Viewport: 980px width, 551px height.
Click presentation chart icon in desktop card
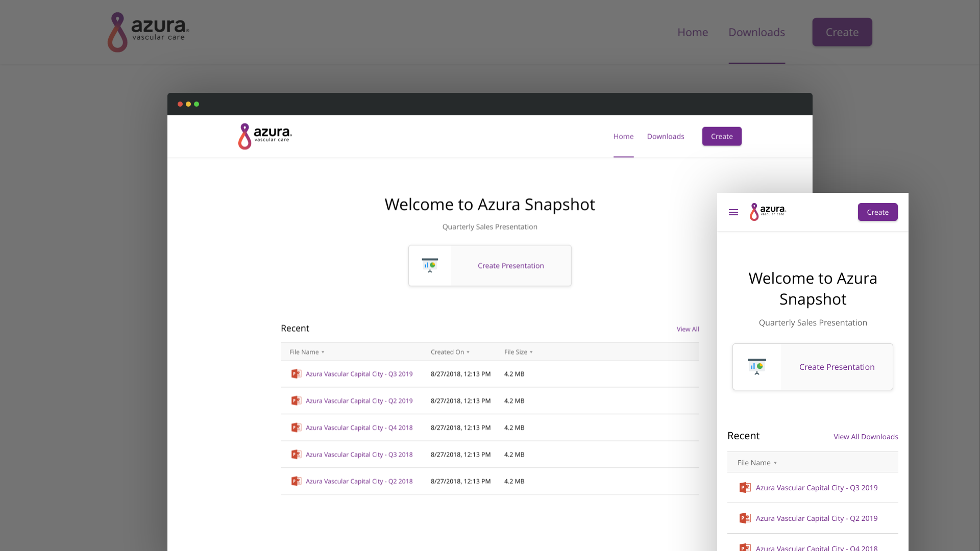[x=430, y=265]
